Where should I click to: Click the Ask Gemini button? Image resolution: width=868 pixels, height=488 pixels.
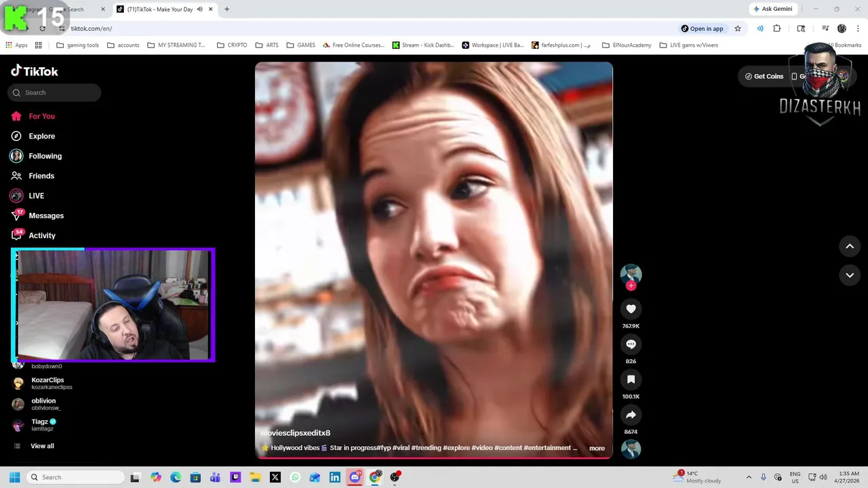click(772, 9)
